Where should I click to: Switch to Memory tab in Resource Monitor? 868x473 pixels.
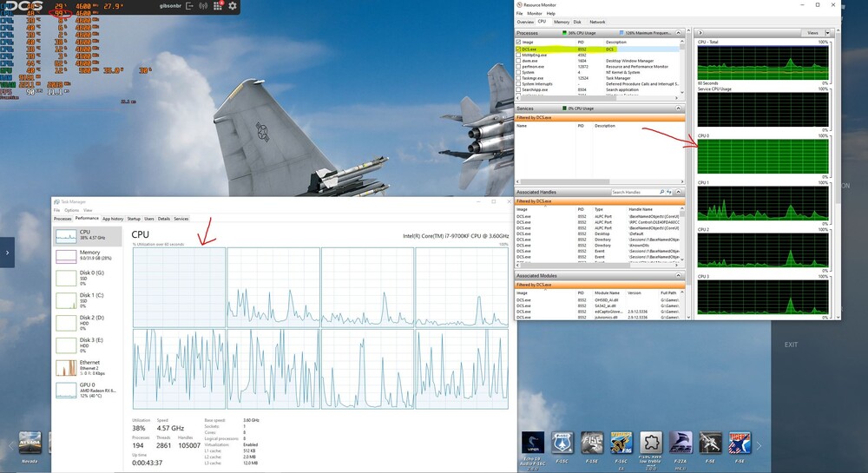coord(562,22)
